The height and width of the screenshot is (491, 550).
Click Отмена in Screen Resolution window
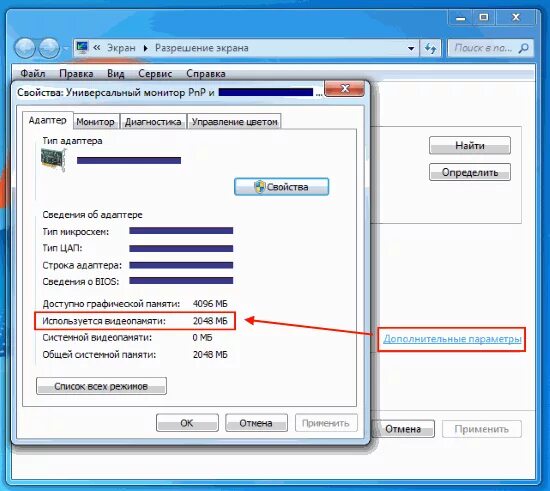(403, 429)
